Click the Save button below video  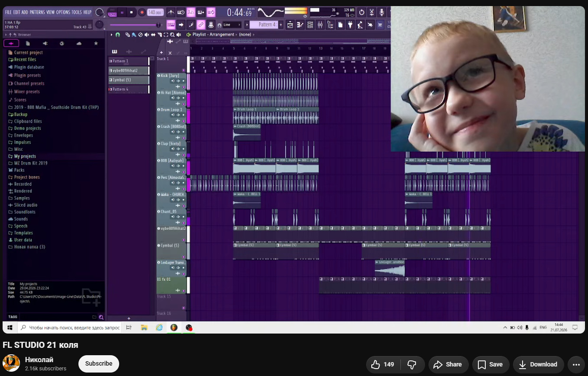tap(491, 364)
